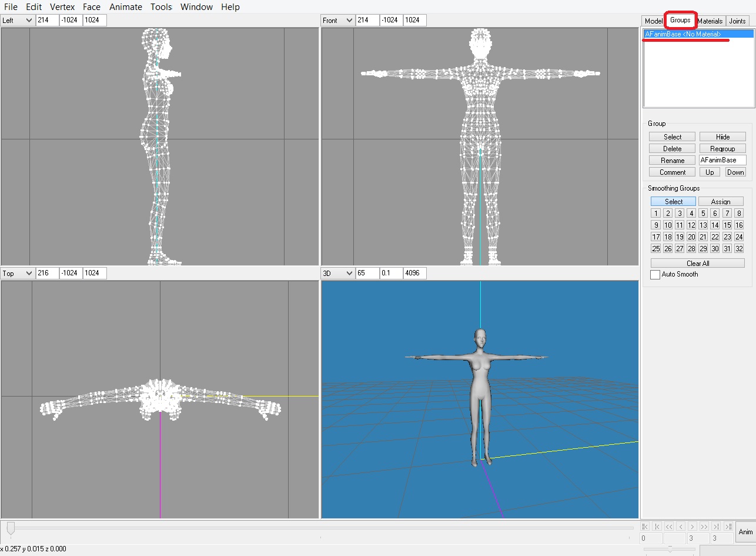Image resolution: width=756 pixels, height=556 pixels.
Task: Click the Clear All smoothing groups button
Action: [697, 263]
